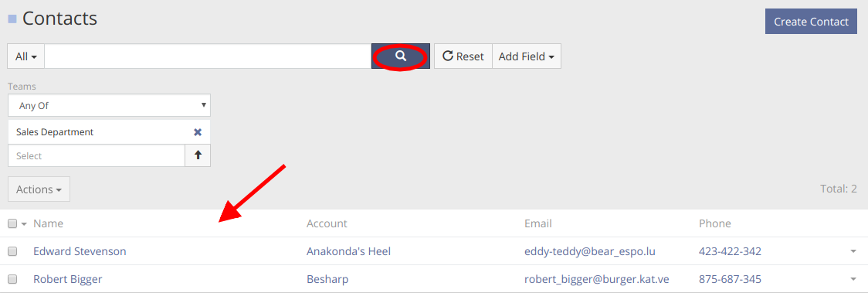The width and height of the screenshot is (868, 293).
Task: Open Edward Stevenson contact link
Action: click(x=80, y=251)
